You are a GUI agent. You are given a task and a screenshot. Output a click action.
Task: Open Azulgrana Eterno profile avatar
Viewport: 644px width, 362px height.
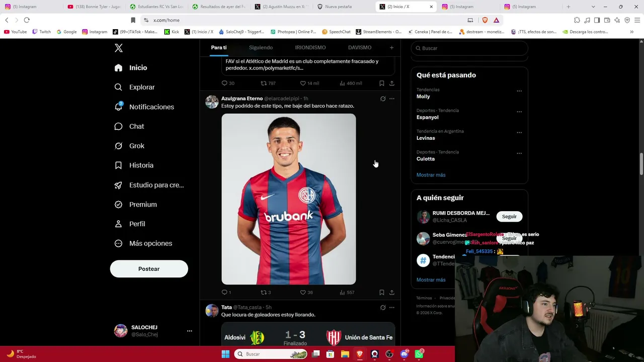click(x=212, y=102)
